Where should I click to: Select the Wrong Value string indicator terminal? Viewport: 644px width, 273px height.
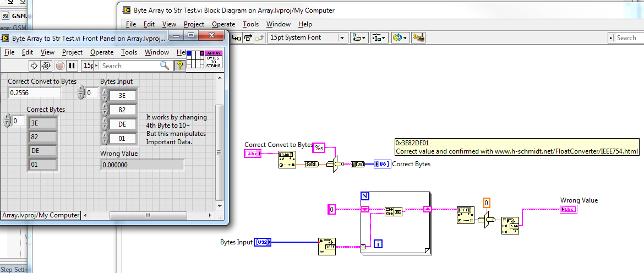click(x=569, y=209)
